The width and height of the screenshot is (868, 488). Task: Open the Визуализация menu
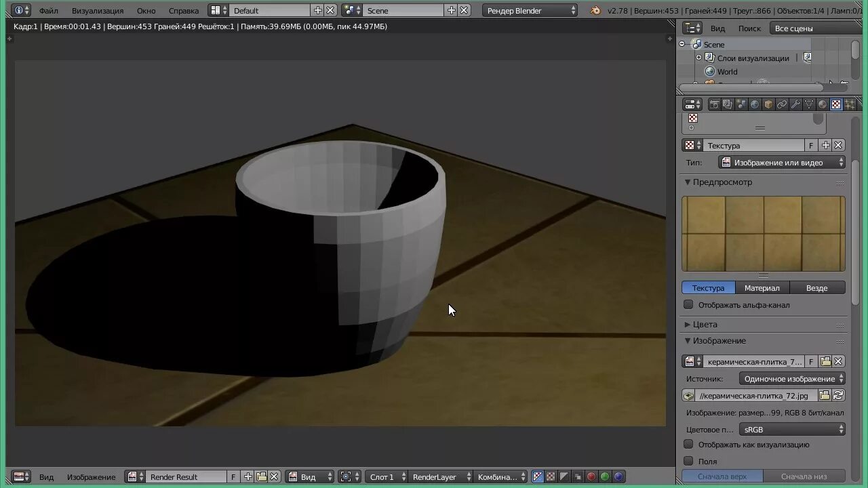[98, 11]
